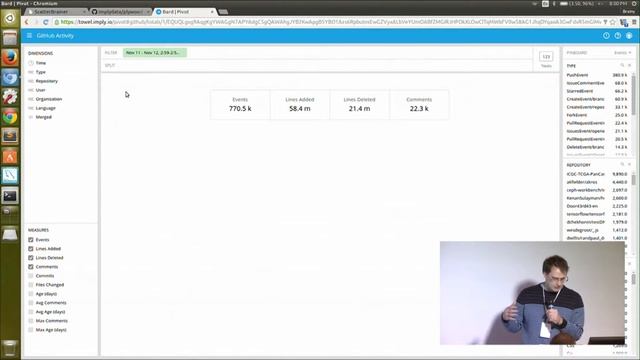Select the Bard | Pivot tab

[185, 12]
